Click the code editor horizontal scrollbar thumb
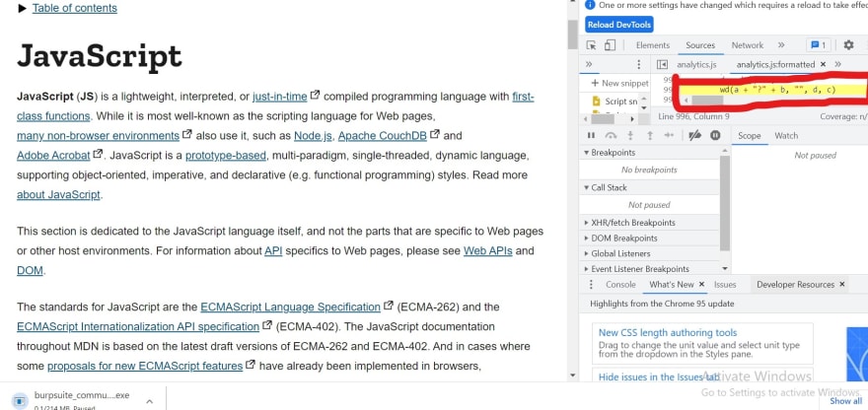This screenshot has height=410, width=868. pyautogui.click(x=707, y=101)
